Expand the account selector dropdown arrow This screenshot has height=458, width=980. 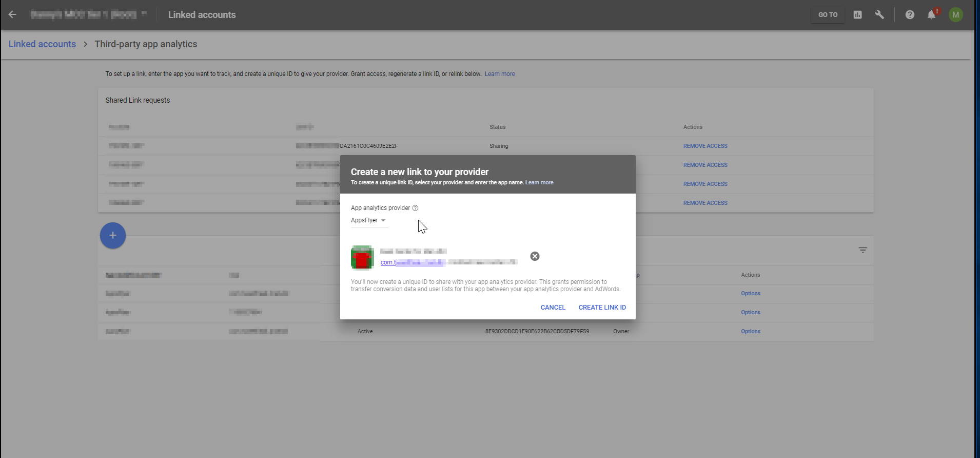click(x=144, y=14)
